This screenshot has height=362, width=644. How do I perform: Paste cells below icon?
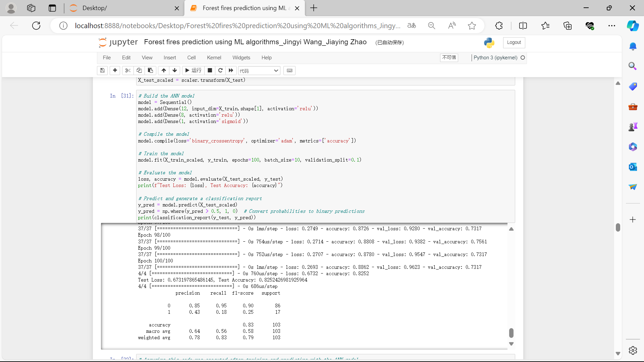point(151,70)
